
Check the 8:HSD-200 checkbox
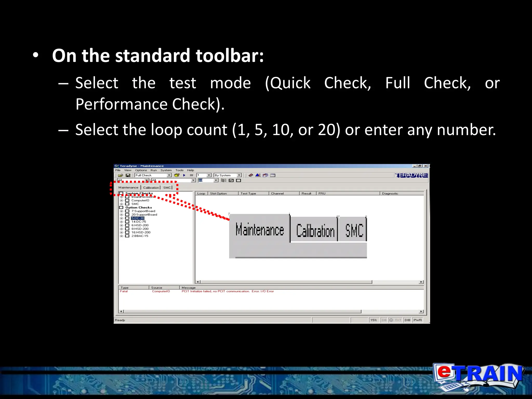tap(127, 229)
